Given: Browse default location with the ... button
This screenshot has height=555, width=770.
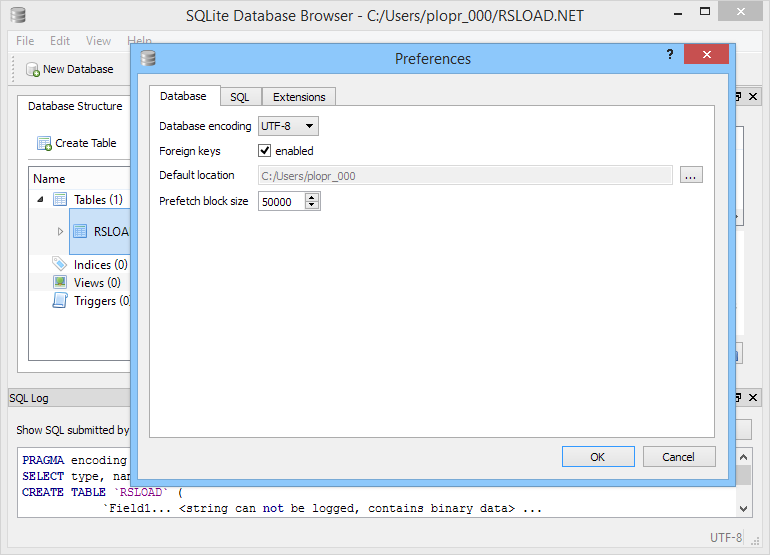Looking at the screenshot, I should click(691, 175).
